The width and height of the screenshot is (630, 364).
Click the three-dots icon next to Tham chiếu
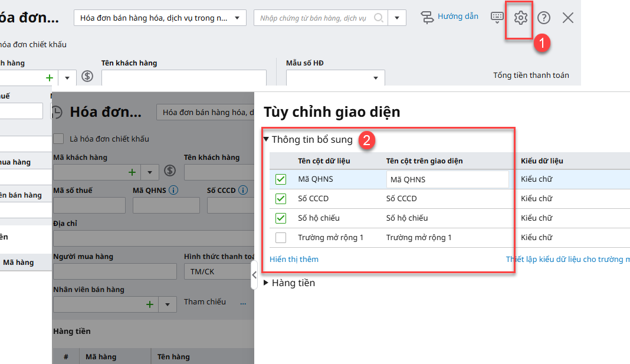coord(242,303)
